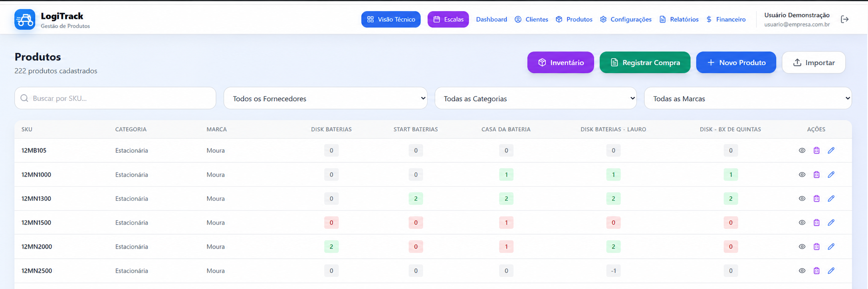The height and width of the screenshot is (289, 868).
Task: Open the Escalas button
Action: (x=448, y=19)
